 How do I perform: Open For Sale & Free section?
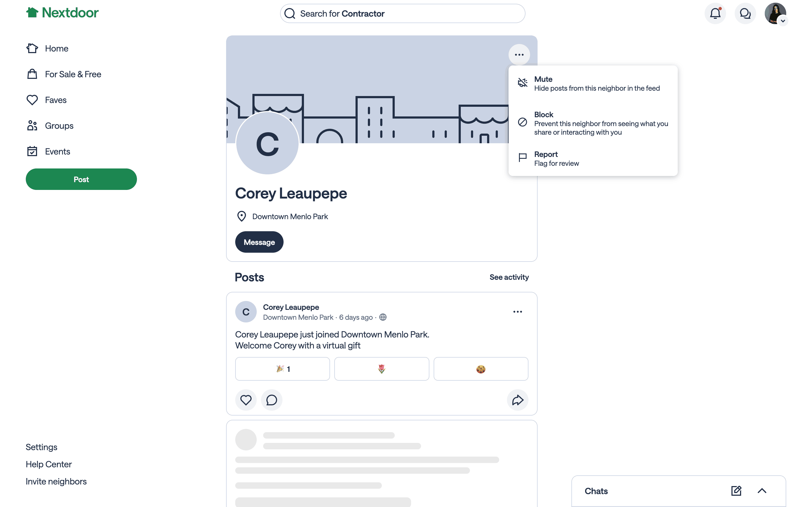point(73,74)
